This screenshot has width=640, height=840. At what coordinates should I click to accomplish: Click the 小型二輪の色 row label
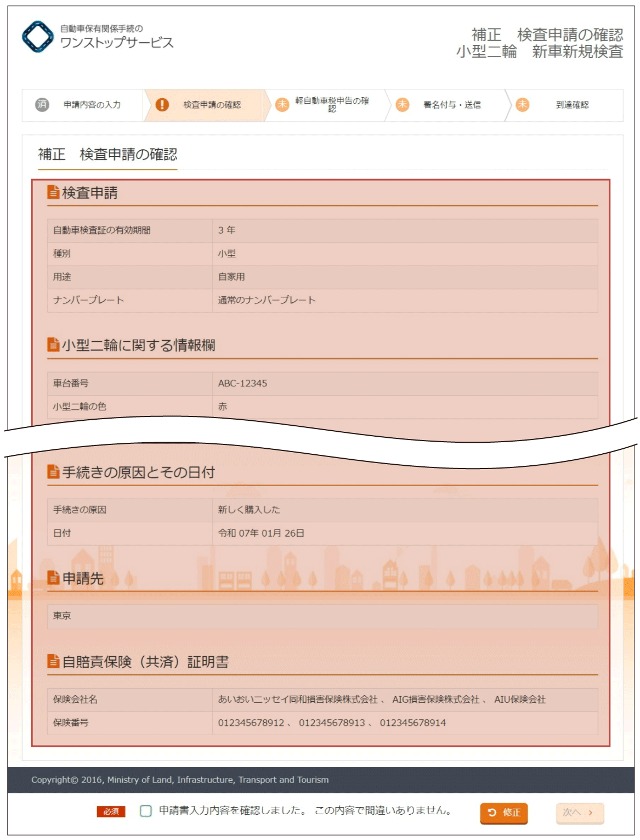(x=80, y=407)
